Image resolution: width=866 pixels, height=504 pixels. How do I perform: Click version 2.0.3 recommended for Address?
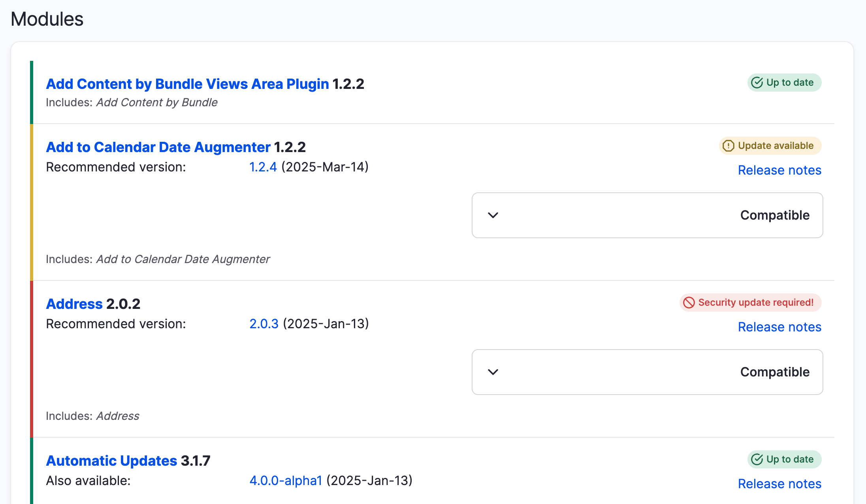coord(264,324)
